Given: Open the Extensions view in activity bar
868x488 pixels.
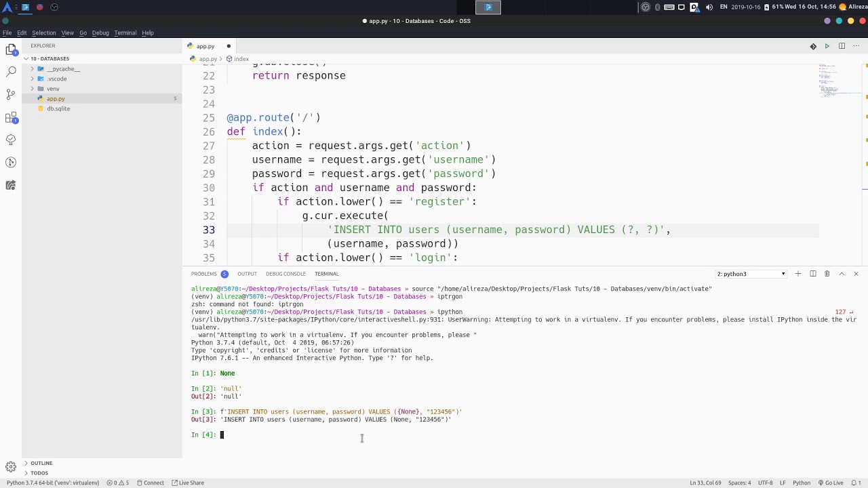Looking at the screenshot, I should (11, 117).
